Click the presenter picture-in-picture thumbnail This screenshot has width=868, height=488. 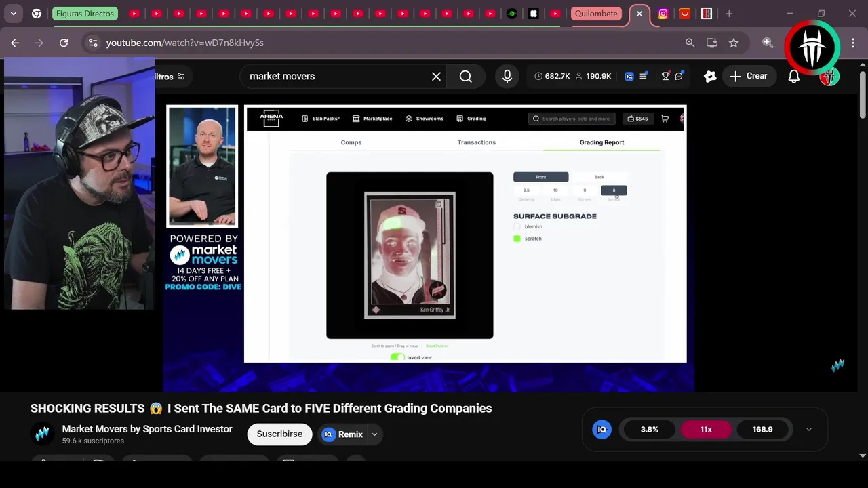(x=202, y=167)
